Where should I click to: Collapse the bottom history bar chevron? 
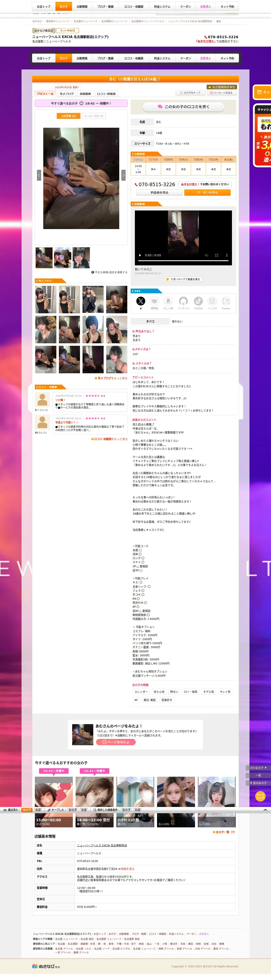[265, 810]
